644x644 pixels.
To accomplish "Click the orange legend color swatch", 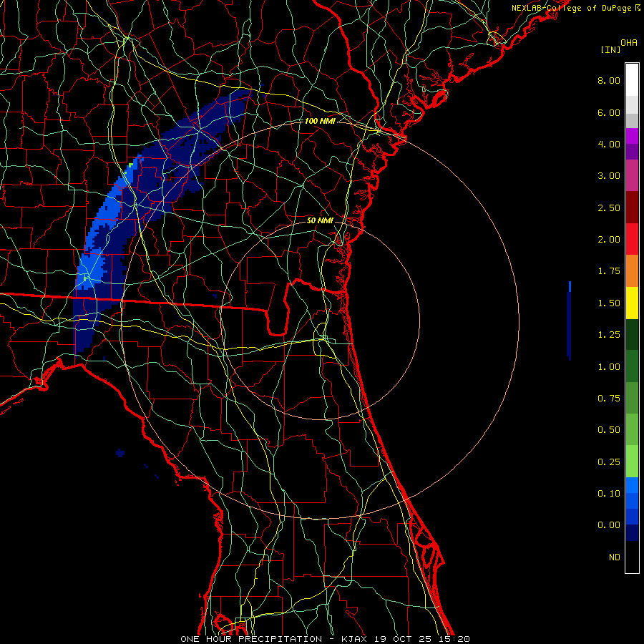I will click(x=632, y=271).
